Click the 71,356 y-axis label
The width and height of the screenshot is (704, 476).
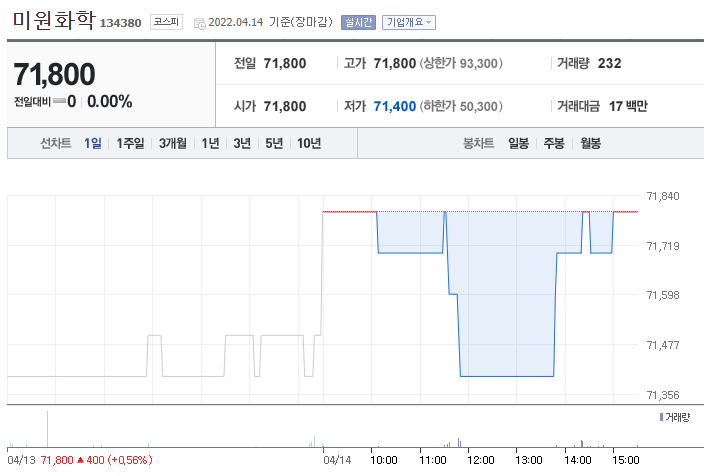tap(663, 395)
